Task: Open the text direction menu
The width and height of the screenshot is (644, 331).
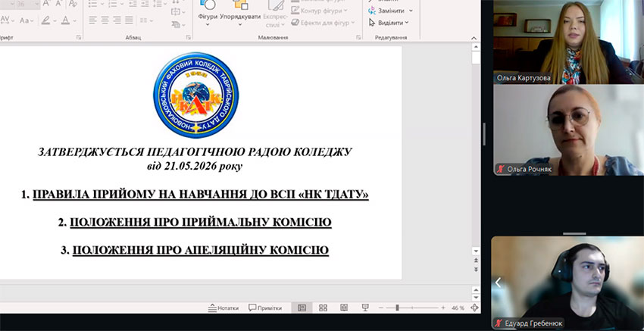Action: click(178, 2)
